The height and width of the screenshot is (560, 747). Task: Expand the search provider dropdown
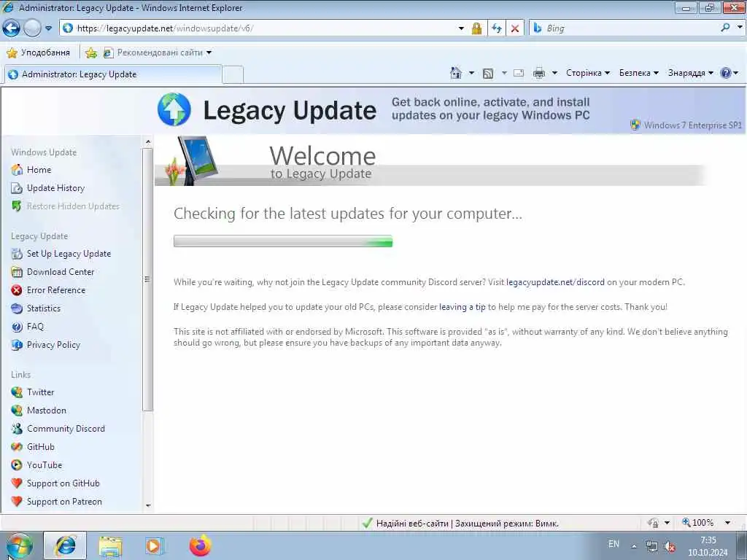740,28
